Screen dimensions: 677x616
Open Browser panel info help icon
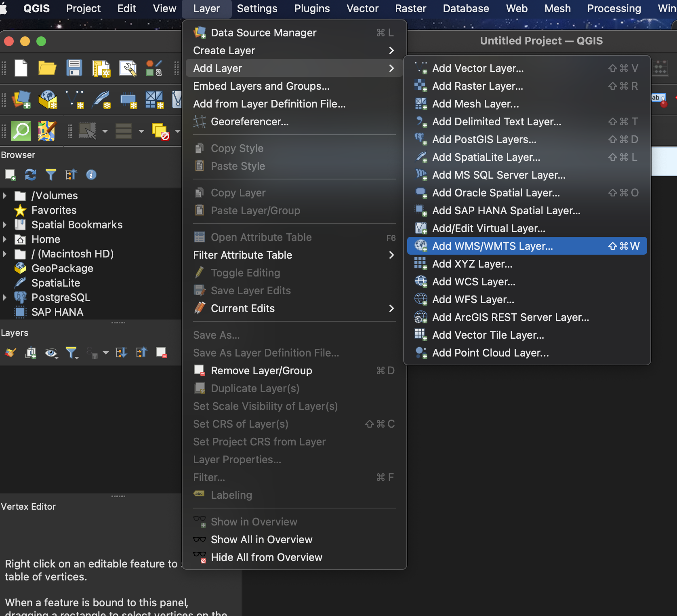[91, 175]
